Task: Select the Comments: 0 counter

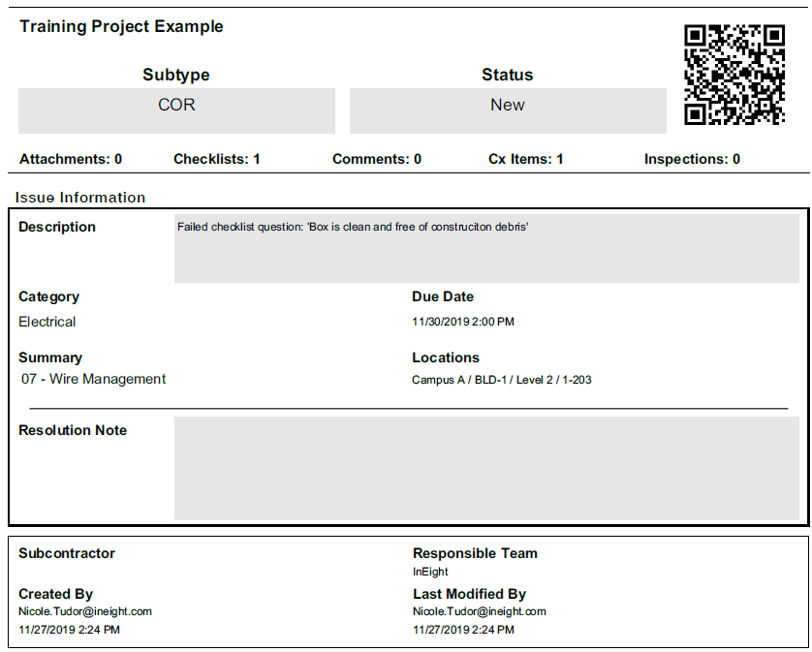Action: click(x=377, y=159)
